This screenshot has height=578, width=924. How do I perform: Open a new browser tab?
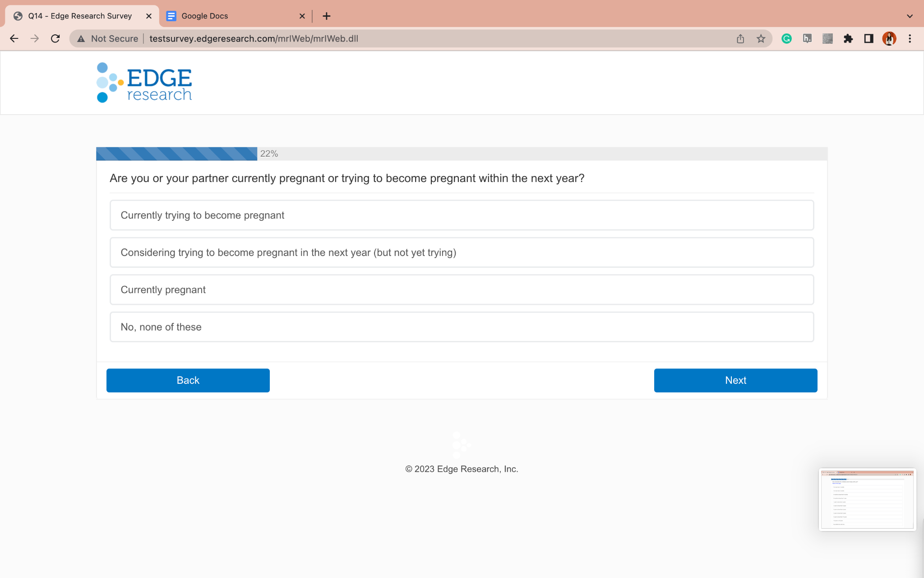coord(327,16)
